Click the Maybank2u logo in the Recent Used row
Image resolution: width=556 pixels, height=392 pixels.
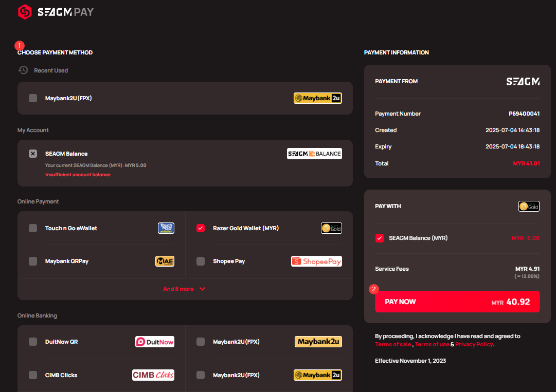[318, 98]
